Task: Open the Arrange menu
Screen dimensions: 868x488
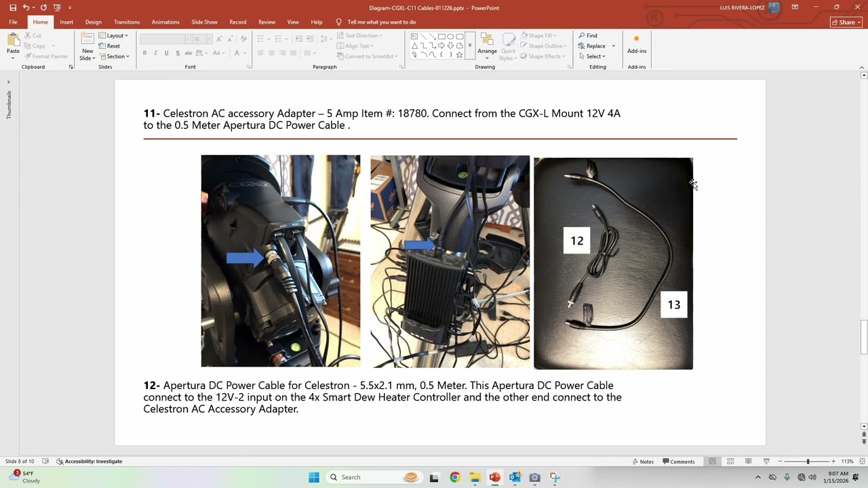Action: (487, 45)
